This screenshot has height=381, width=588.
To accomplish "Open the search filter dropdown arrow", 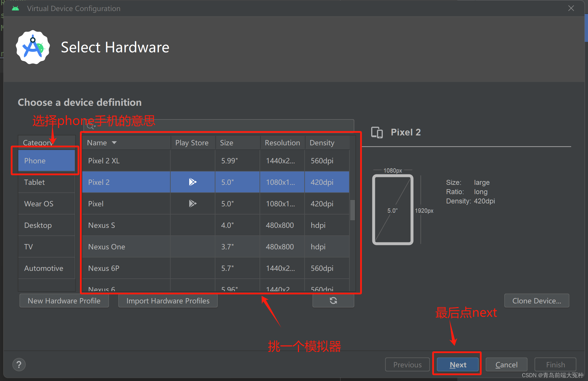I will click(95, 127).
